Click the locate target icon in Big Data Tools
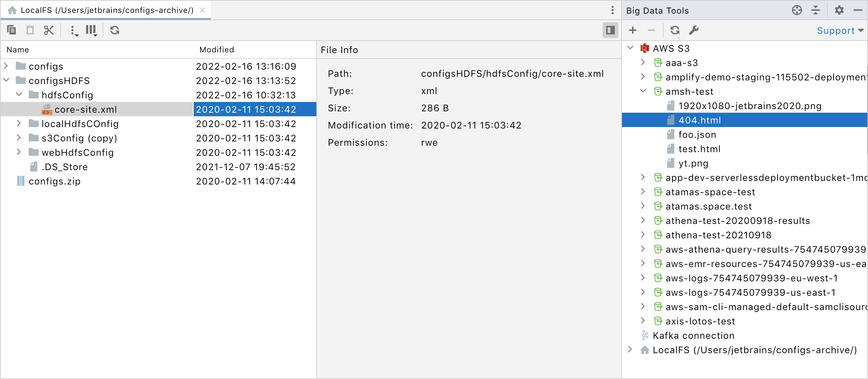Screen dimensions: 868x379 pos(797,10)
